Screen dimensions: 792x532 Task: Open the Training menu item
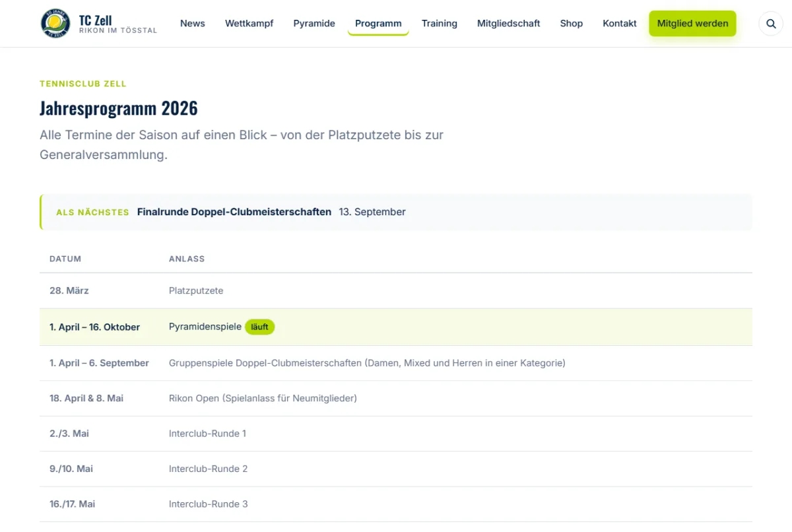coord(440,23)
